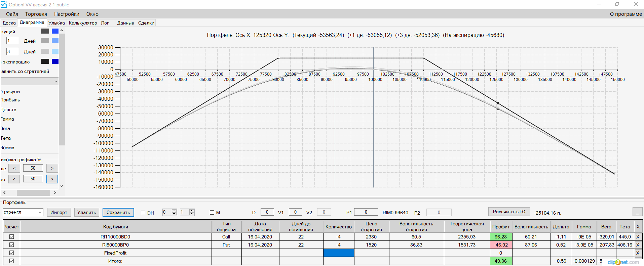
Task: Switch to the Калькулятор tab
Action: click(x=83, y=23)
